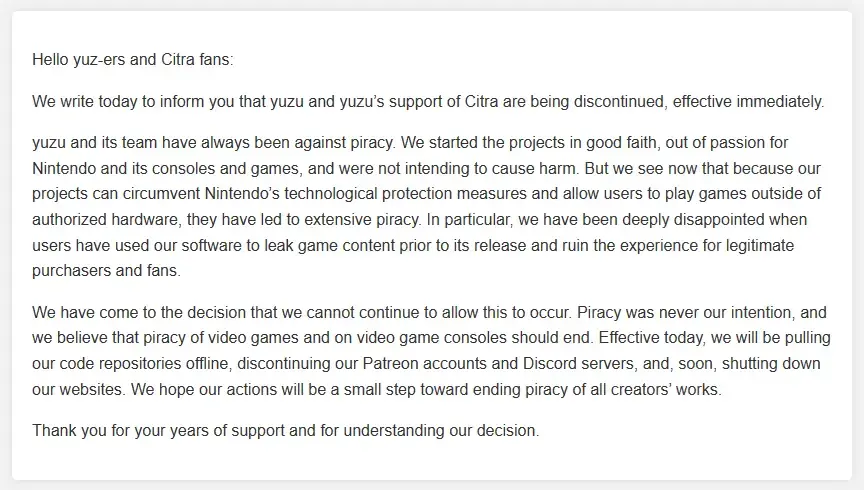Click the greeting line 'Hello yuz-ers and Citra fans'

pos(132,60)
